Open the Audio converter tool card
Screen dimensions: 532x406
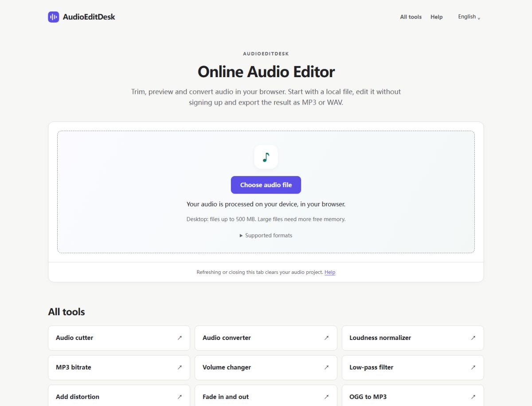pos(266,338)
